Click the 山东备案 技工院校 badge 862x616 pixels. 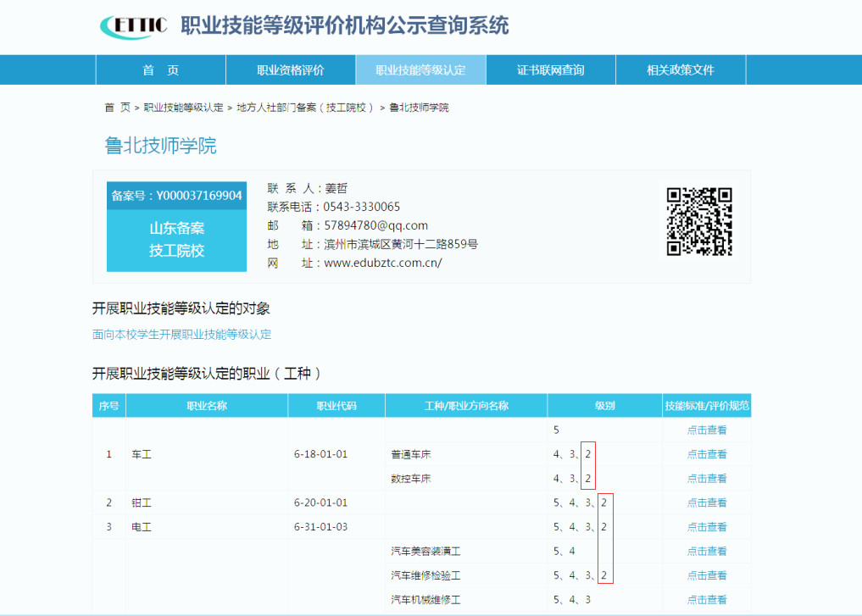coord(176,240)
